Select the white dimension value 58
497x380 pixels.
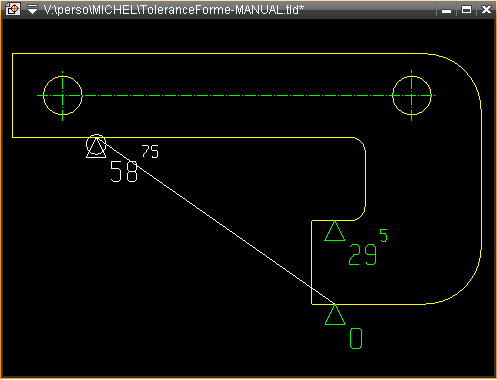point(124,172)
